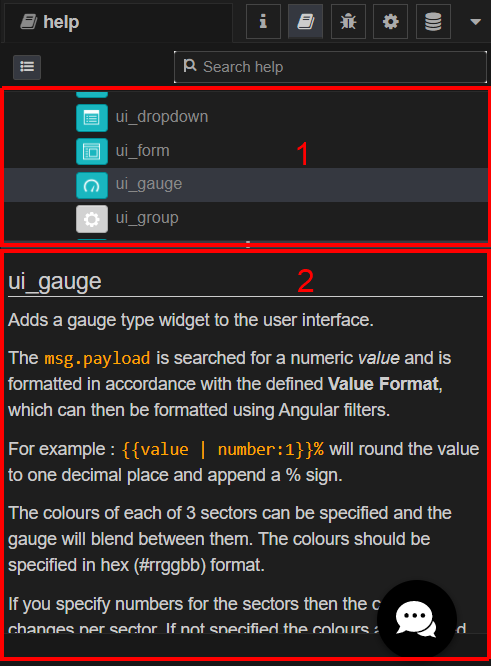
Task: Click the help tab title label
Action: tap(61, 22)
